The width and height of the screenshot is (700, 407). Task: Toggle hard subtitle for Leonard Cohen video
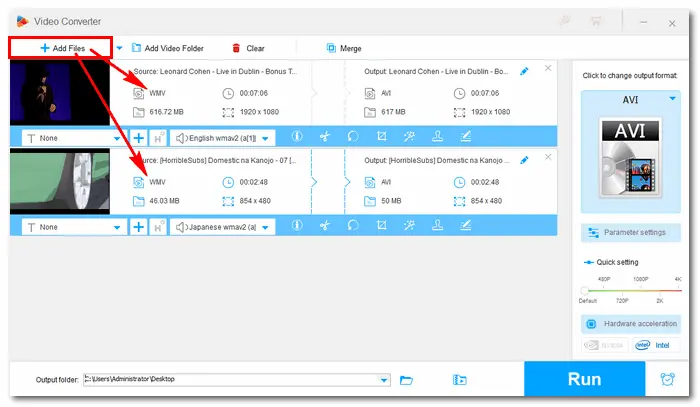pyautogui.click(x=158, y=138)
